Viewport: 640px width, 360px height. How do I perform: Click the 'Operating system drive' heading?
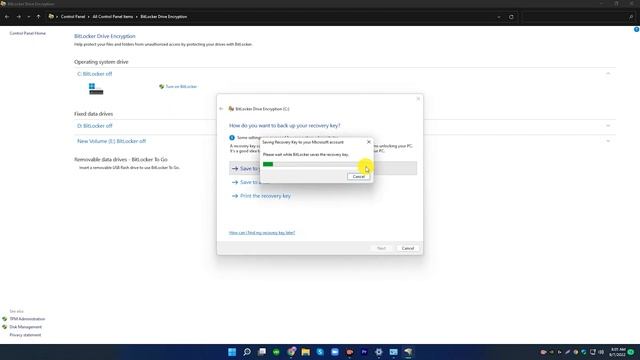pyautogui.click(x=101, y=62)
